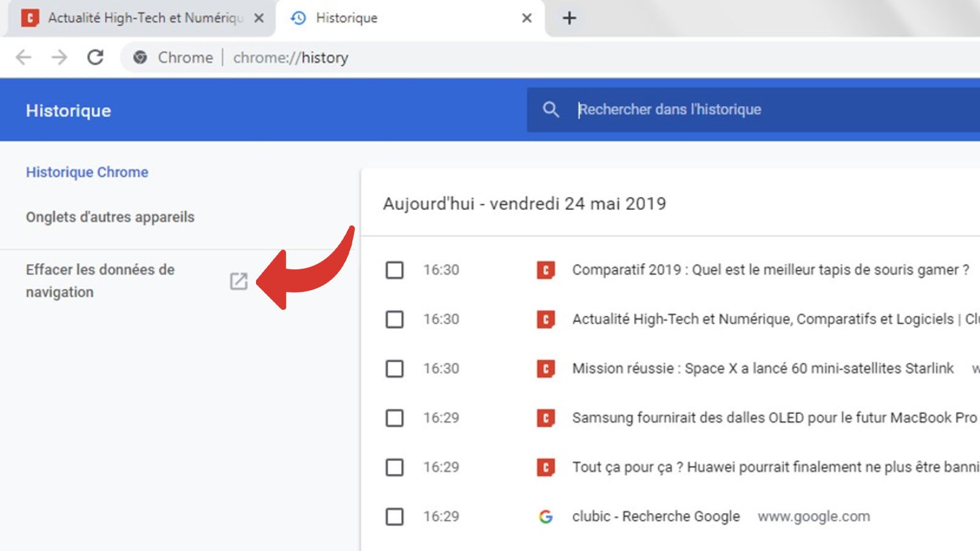The image size is (980, 551).
Task: Click the 16:29 time of the Samsung entry
Action: point(441,418)
